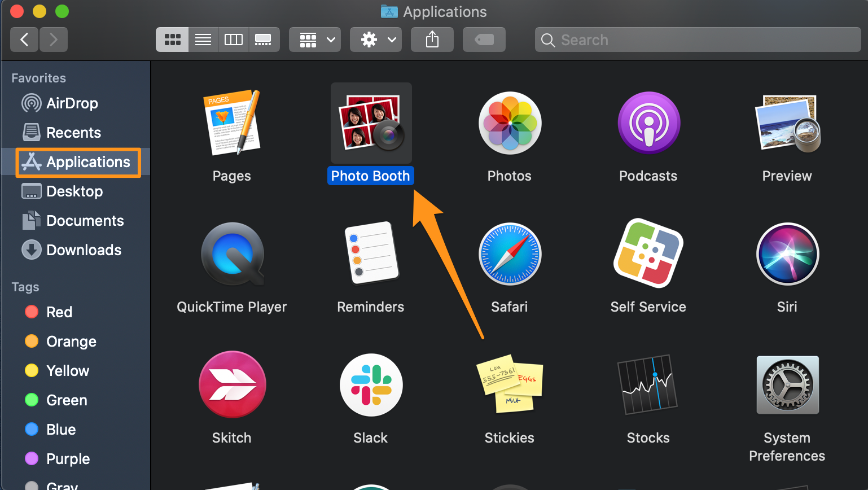The height and width of the screenshot is (490, 868).
Task: Click the "Self Service" label
Action: click(x=648, y=307)
